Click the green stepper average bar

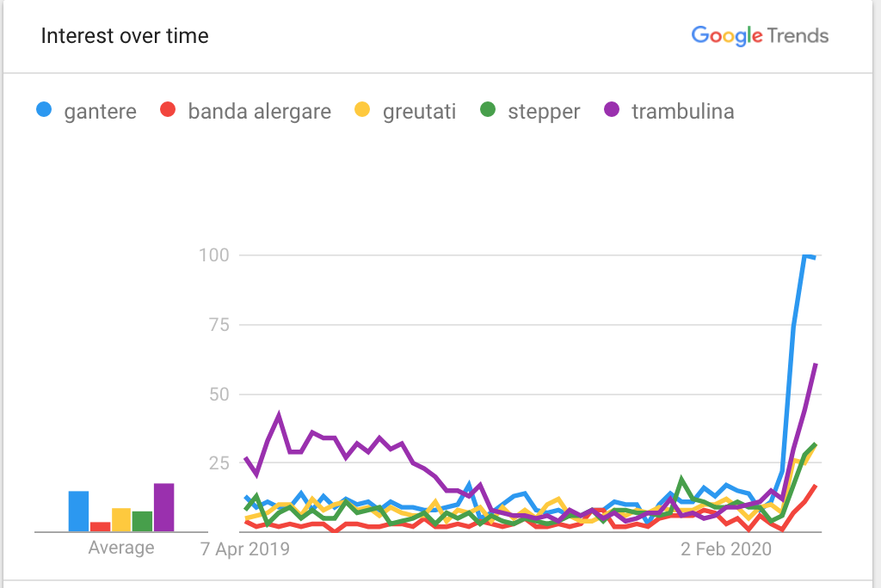coord(142,521)
